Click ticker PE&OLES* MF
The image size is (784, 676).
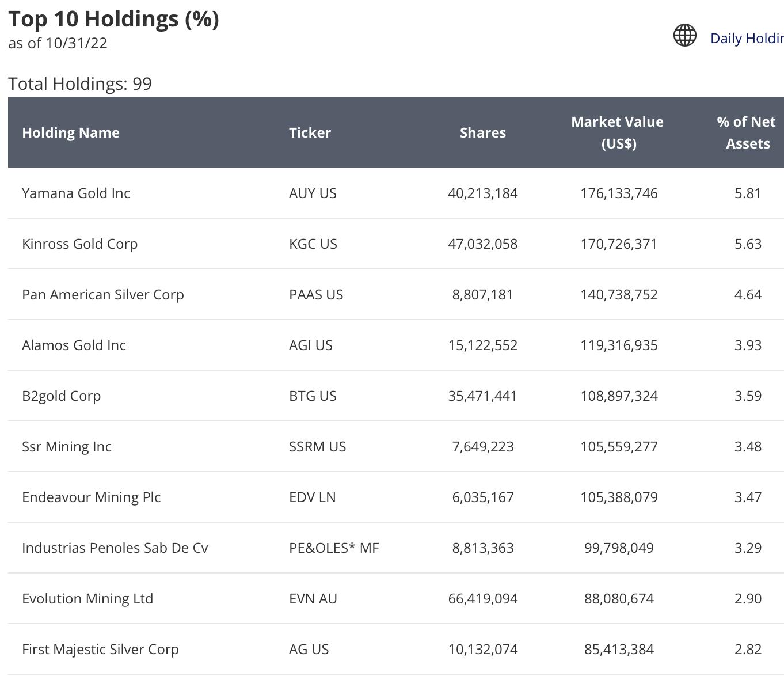[x=334, y=548]
